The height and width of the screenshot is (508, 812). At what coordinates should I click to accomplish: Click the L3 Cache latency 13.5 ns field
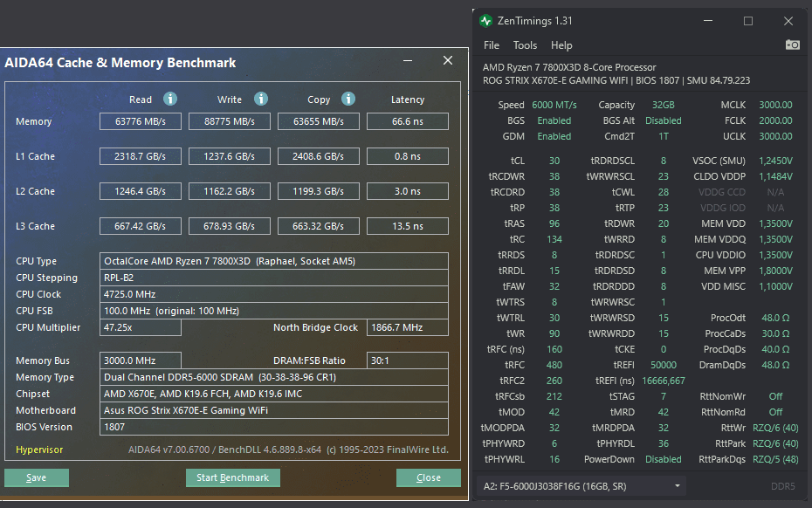tap(408, 226)
